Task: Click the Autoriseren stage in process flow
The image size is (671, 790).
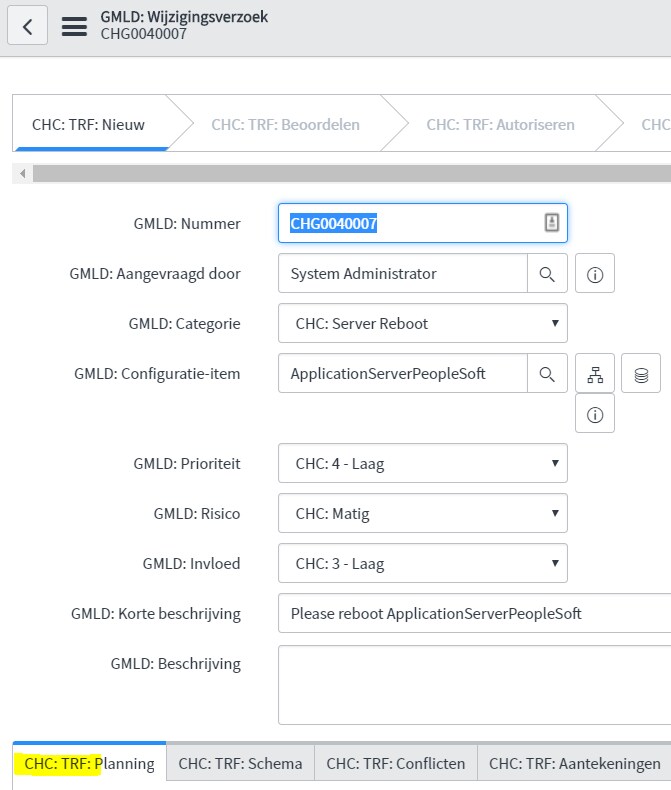Action: coord(500,124)
